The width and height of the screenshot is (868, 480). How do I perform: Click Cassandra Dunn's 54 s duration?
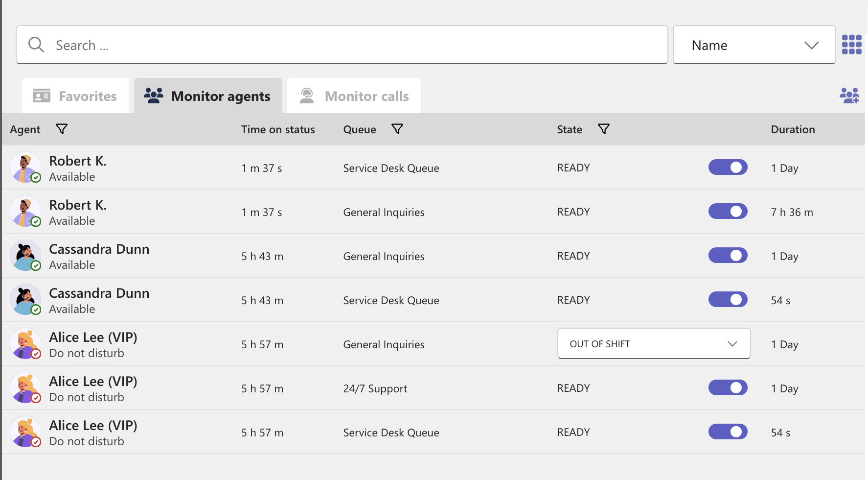[780, 300]
